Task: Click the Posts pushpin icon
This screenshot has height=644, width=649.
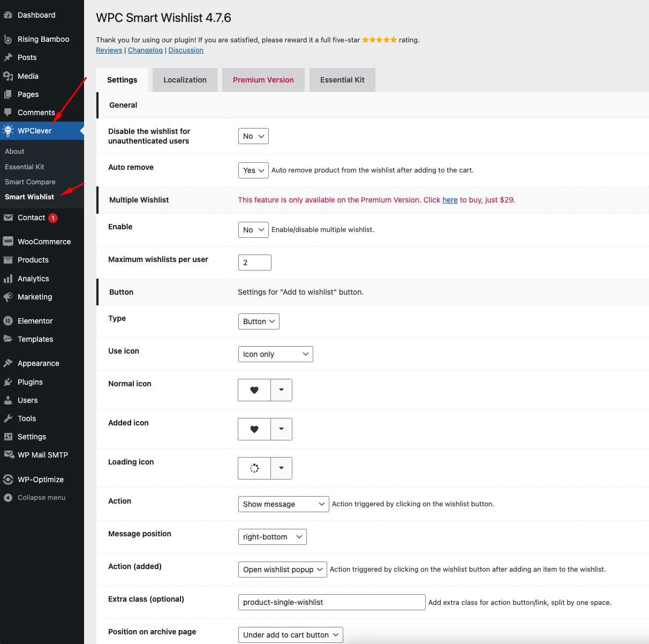Action: click(8, 57)
